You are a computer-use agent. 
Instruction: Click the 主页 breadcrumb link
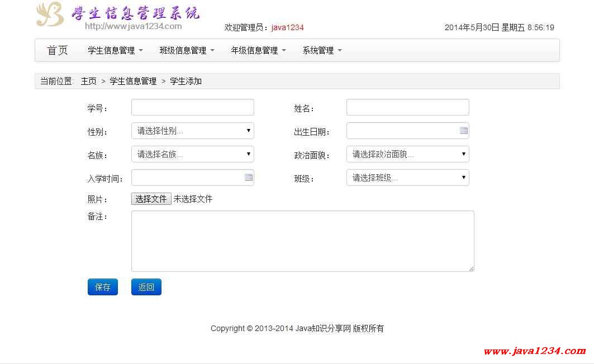88,81
